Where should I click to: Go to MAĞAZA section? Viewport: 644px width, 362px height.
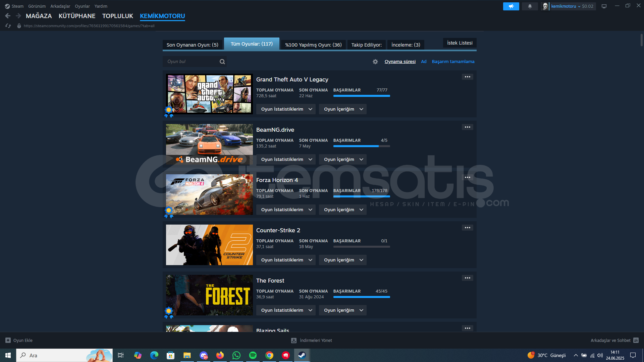(39, 16)
